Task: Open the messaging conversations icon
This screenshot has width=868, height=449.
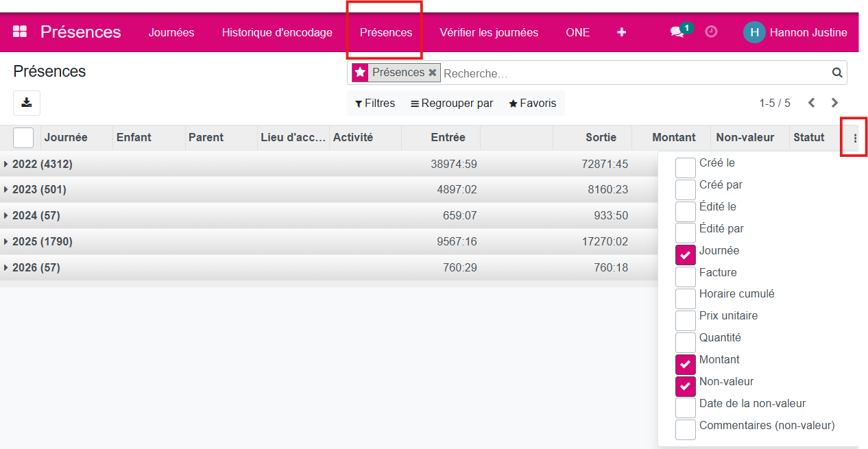Action: [x=677, y=31]
